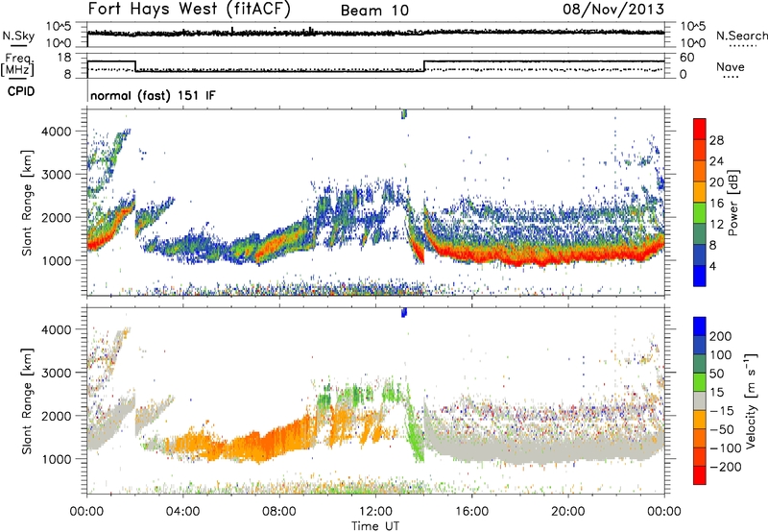Click the 20–24 dB orange power swatch
768x532 pixels.
pos(700,171)
